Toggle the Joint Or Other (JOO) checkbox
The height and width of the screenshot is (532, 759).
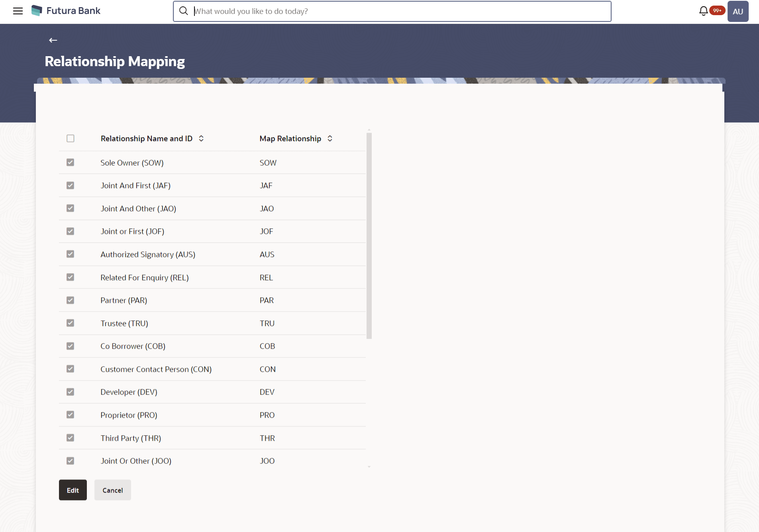click(71, 461)
